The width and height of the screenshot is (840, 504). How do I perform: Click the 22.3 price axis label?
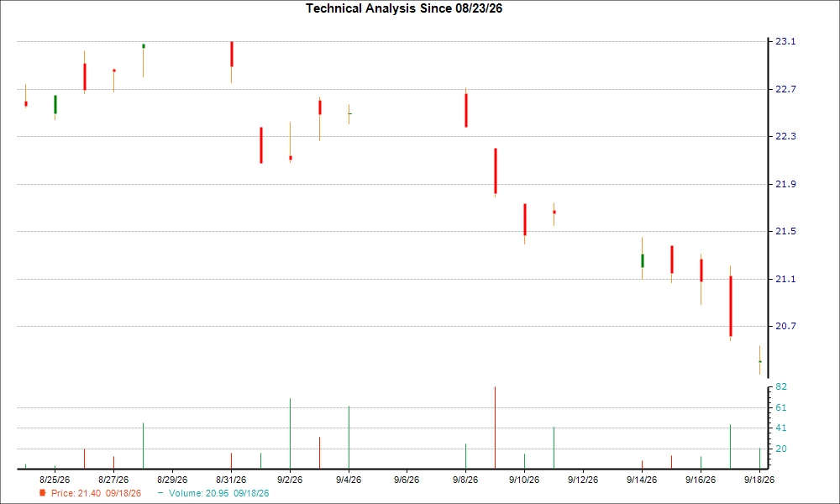point(786,137)
